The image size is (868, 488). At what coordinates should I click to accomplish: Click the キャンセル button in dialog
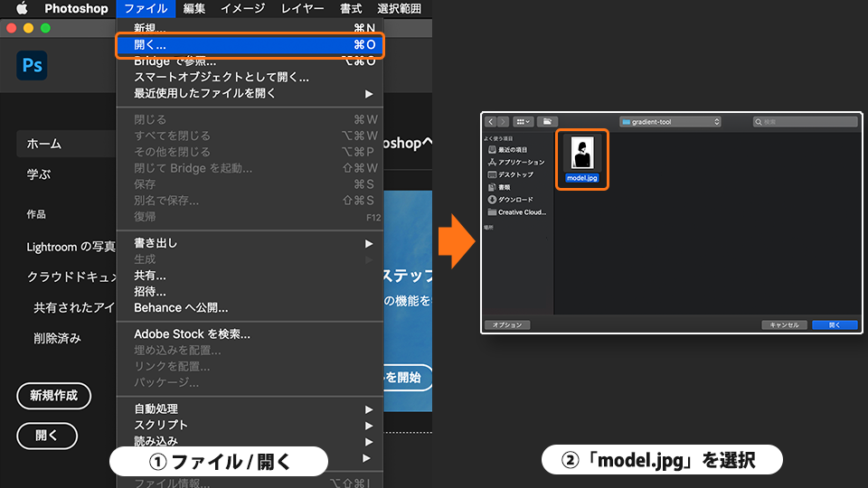click(784, 324)
